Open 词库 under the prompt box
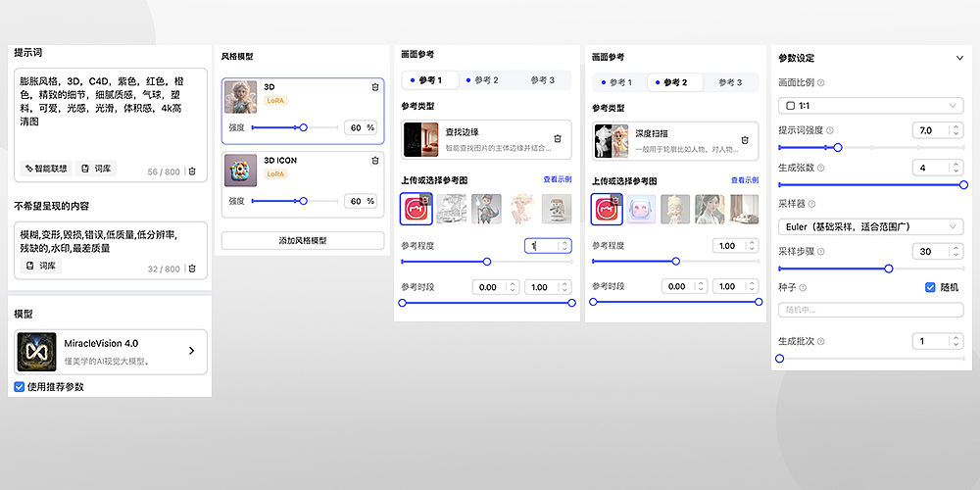The height and width of the screenshot is (490, 980). 96,169
